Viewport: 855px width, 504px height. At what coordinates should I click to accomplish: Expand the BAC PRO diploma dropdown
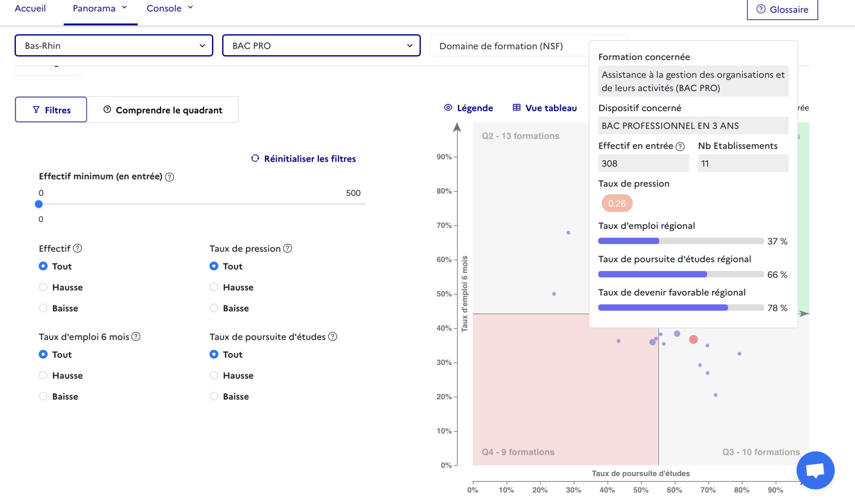[x=321, y=45]
